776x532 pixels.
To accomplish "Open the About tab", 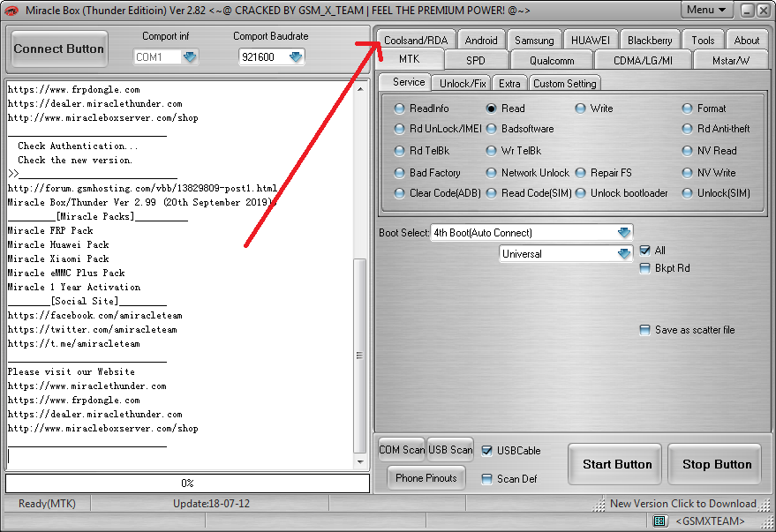I will [746, 40].
